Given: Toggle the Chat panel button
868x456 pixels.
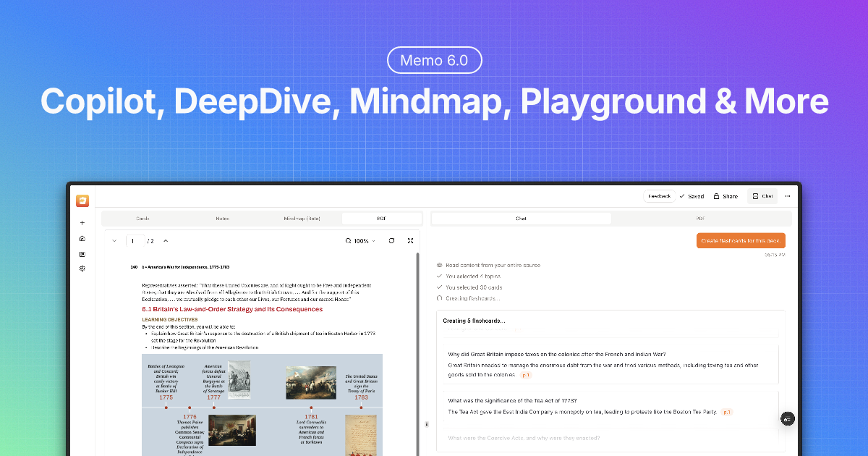Looking at the screenshot, I should click(762, 196).
